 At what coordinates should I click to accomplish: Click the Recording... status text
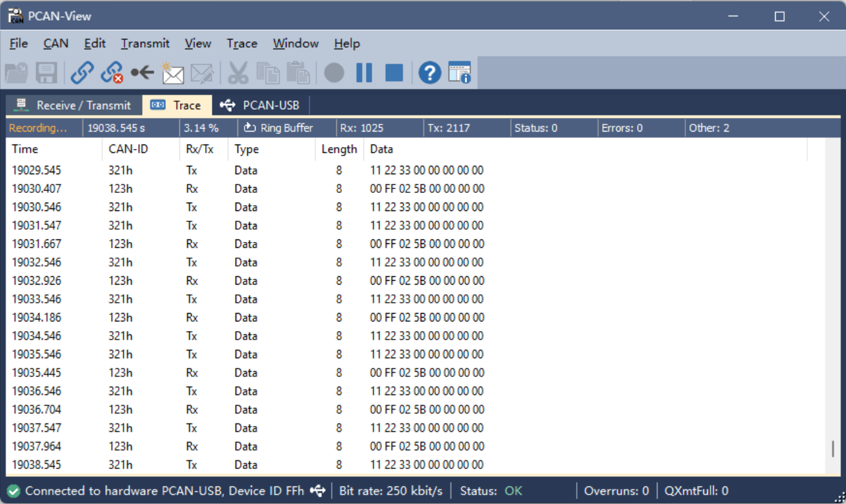[38, 128]
